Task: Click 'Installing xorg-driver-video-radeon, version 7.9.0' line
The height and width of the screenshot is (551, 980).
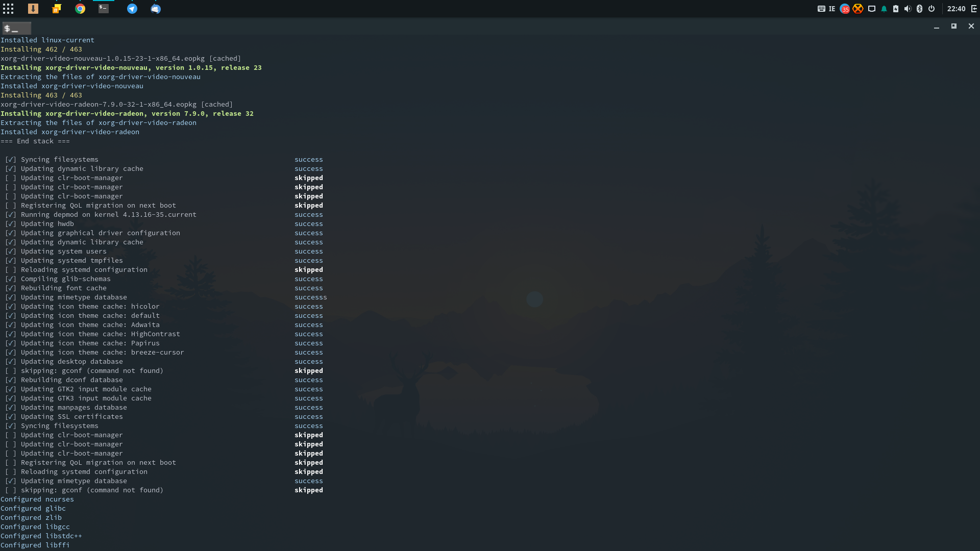Action: (x=127, y=113)
